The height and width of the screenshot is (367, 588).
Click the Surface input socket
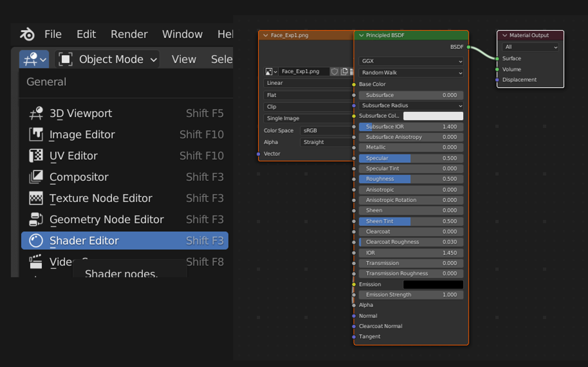(497, 58)
